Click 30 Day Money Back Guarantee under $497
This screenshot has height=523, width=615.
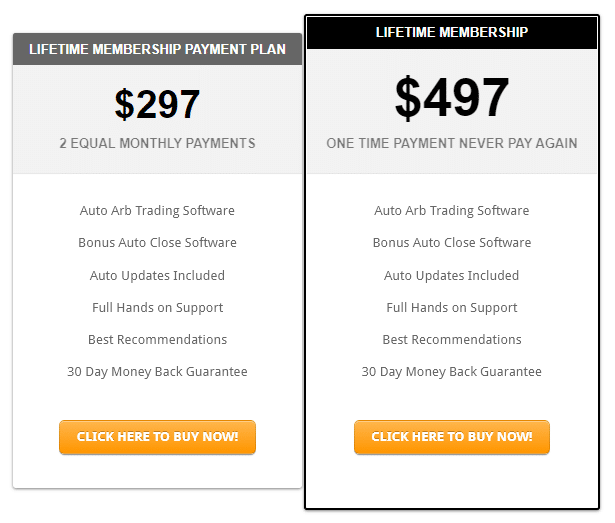452,372
